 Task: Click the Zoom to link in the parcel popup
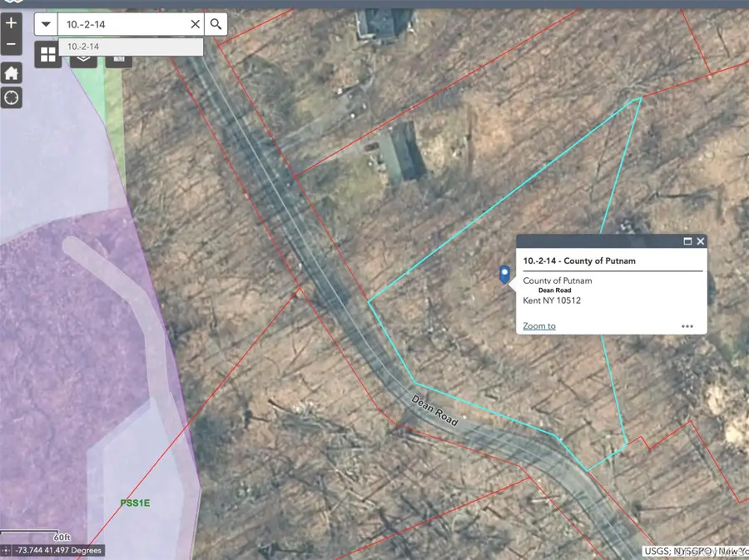point(538,325)
